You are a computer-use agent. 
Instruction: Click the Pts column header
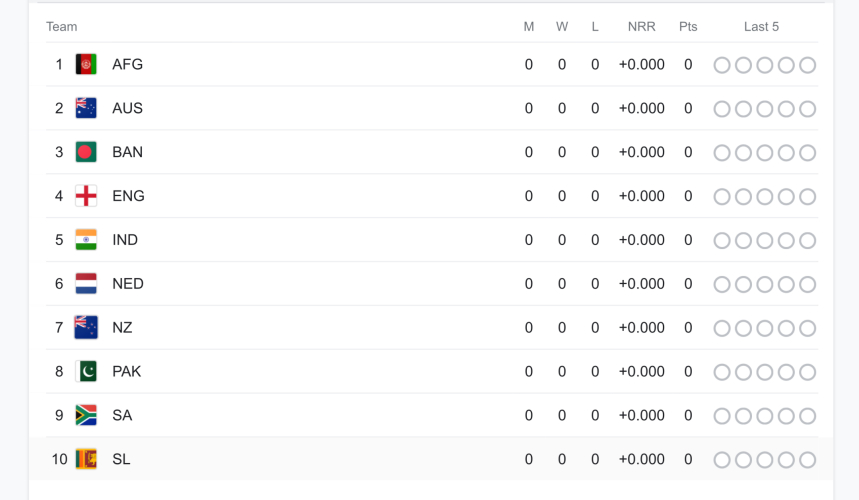[688, 27]
